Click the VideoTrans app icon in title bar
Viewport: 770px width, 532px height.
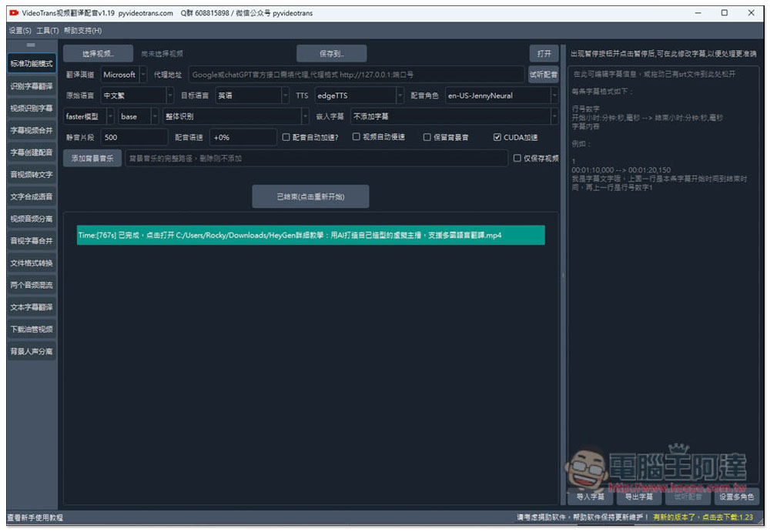(x=14, y=13)
